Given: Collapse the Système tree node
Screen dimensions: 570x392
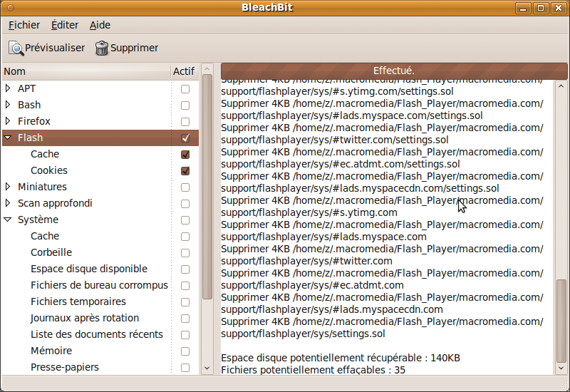Looking at the screenshot, I should (8, 220).
